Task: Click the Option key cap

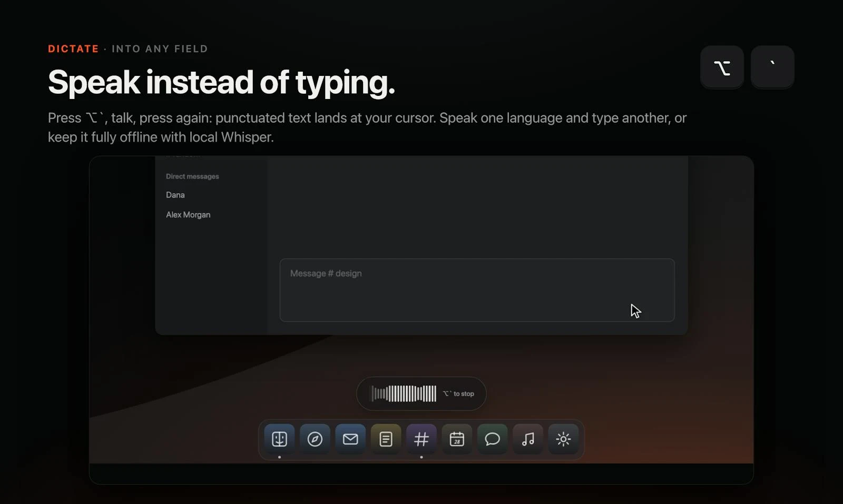Action: (722, 67)
